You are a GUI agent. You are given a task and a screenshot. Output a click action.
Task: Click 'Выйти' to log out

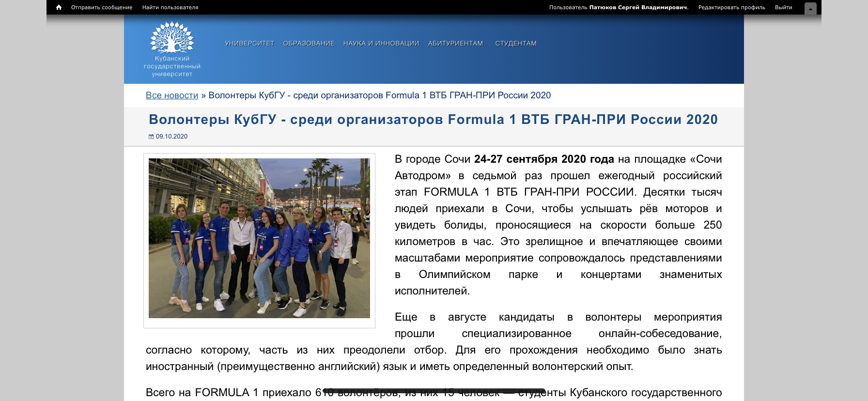pyautogui.click(x=783, y=7)
